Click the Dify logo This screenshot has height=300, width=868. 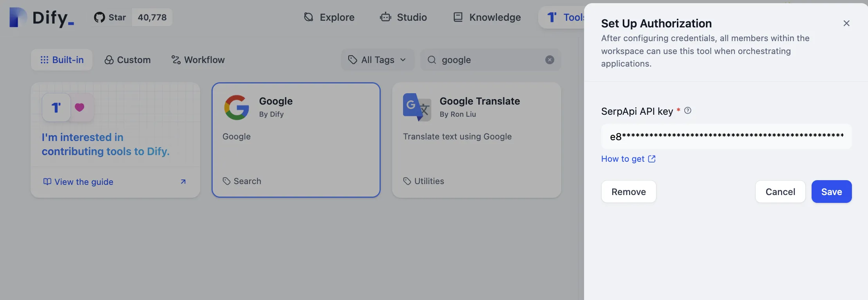tap(42, 18)
